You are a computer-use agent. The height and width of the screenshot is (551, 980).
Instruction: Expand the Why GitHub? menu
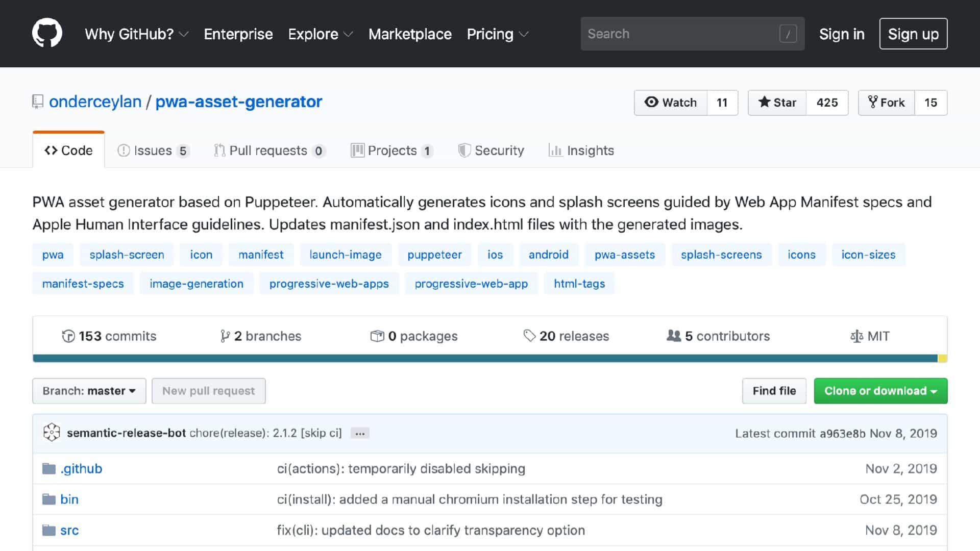[x=136, y=34]
